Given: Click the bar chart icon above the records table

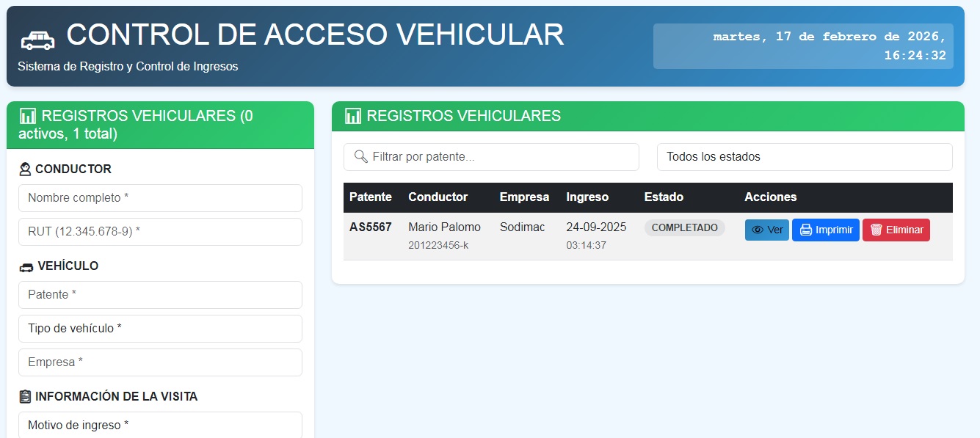Looking at the screenshot, I should pos(352,116).
